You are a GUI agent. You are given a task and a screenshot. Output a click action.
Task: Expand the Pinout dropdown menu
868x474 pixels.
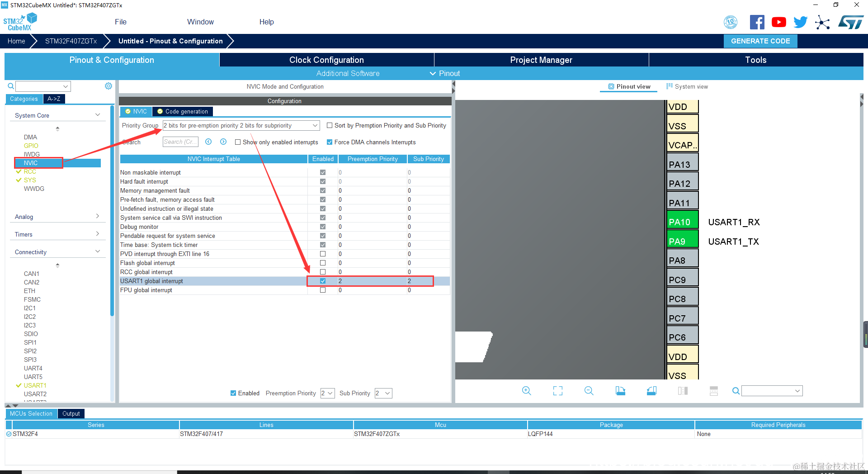[x=445, y=73]
